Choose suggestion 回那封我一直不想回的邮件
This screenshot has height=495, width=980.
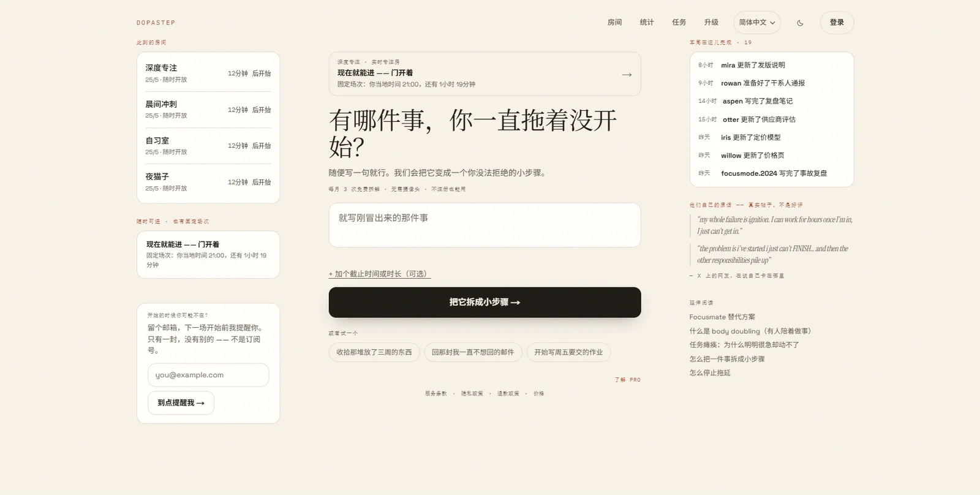pyautogui.click(x=473, y=352)
